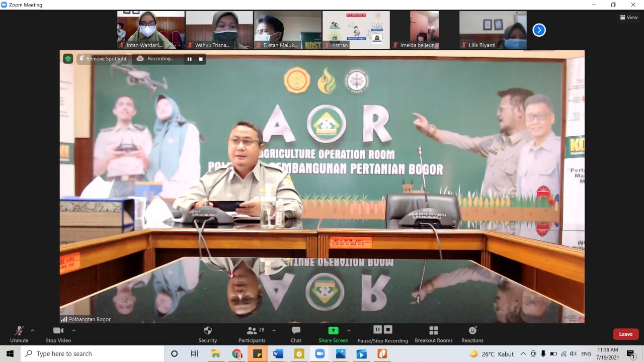
Task: Expand audio options arrow beside Unmute
Action: [x=33, y=330]
